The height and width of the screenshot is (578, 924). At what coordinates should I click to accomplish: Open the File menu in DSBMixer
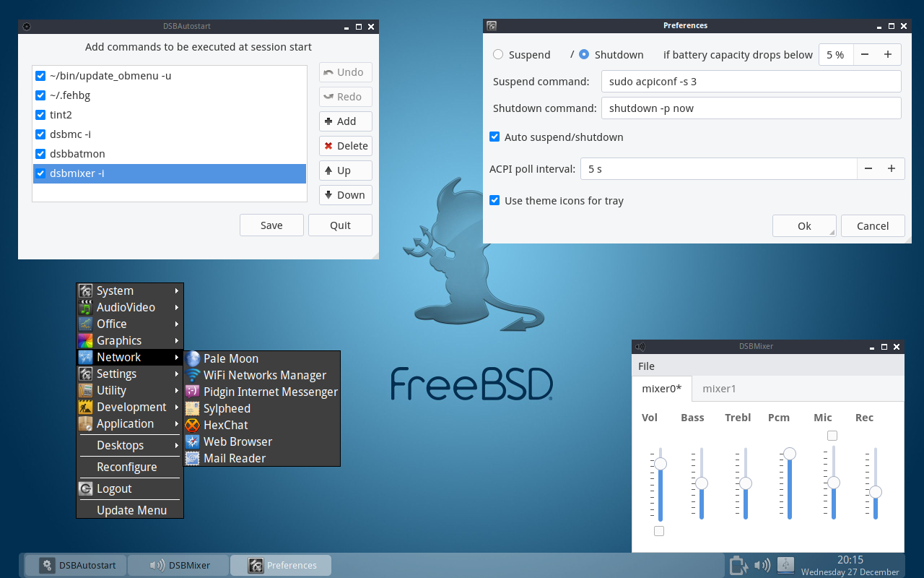pos(646,366)
